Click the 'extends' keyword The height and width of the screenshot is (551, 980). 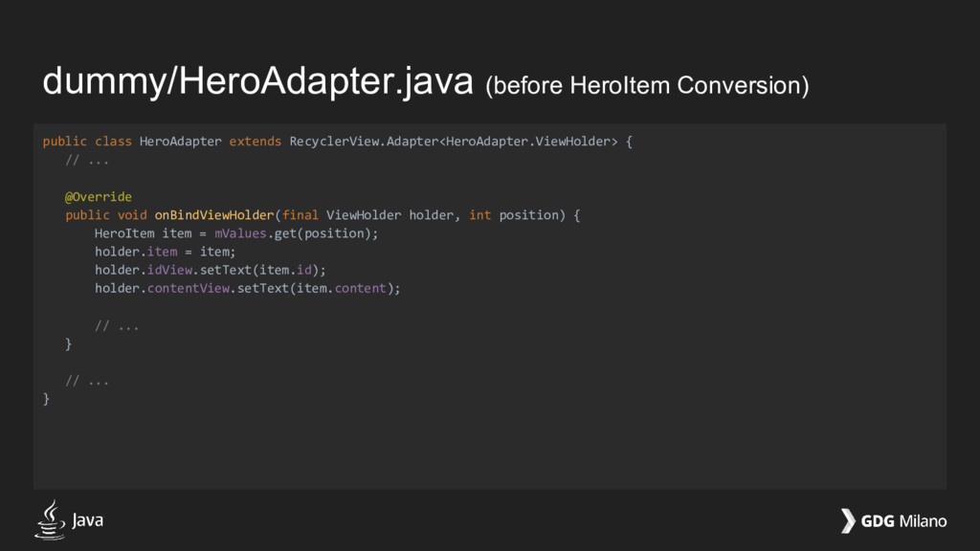[x=255, y=142]
